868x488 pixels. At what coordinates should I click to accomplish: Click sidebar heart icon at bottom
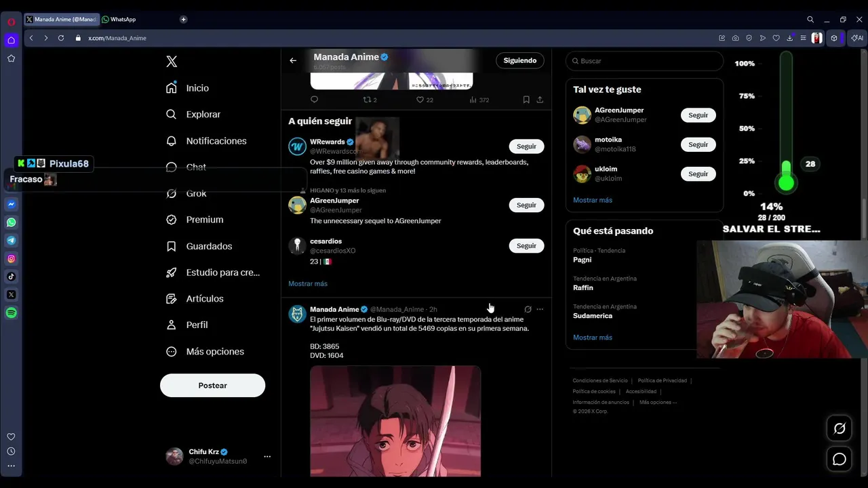point(11,436)
